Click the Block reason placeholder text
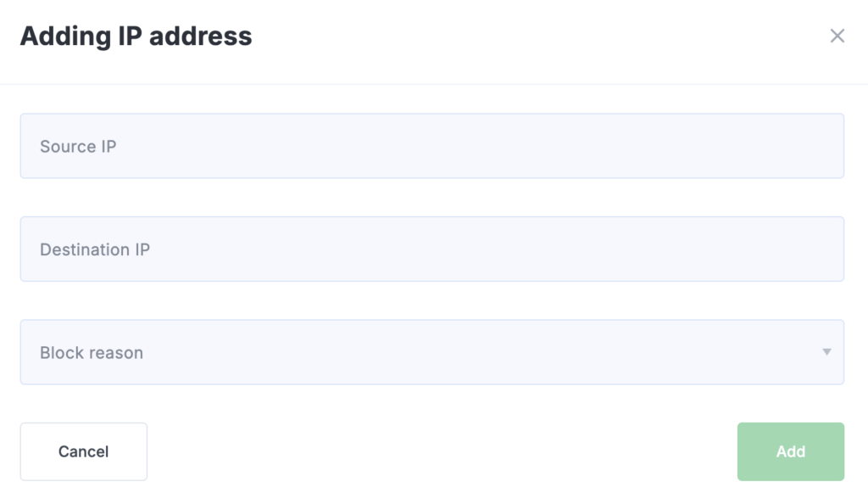868x498 pixels. tap(92, 353)
